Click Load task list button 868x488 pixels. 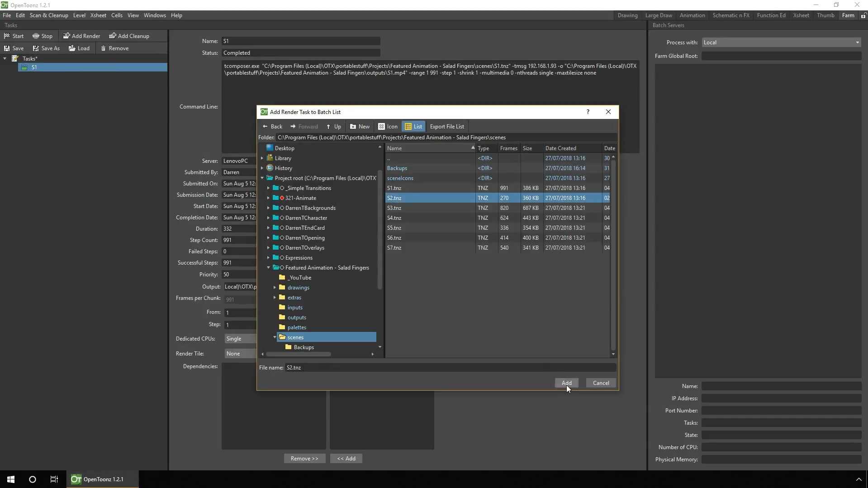click(x=79, y=48)
